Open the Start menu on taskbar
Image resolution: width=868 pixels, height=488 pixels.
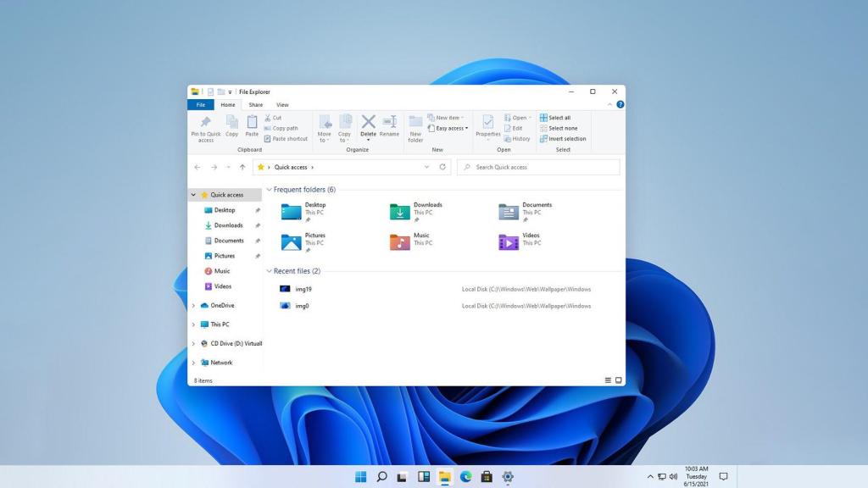(360, 476)
